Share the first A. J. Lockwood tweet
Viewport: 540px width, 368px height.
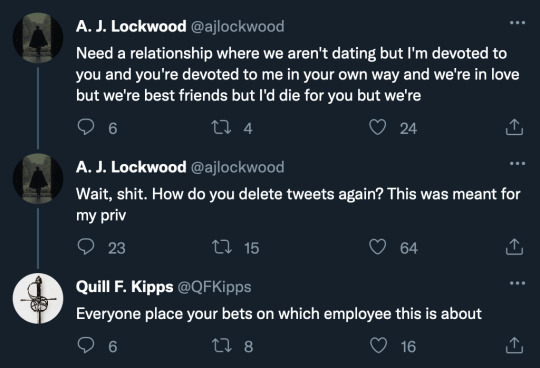[514, 127]
